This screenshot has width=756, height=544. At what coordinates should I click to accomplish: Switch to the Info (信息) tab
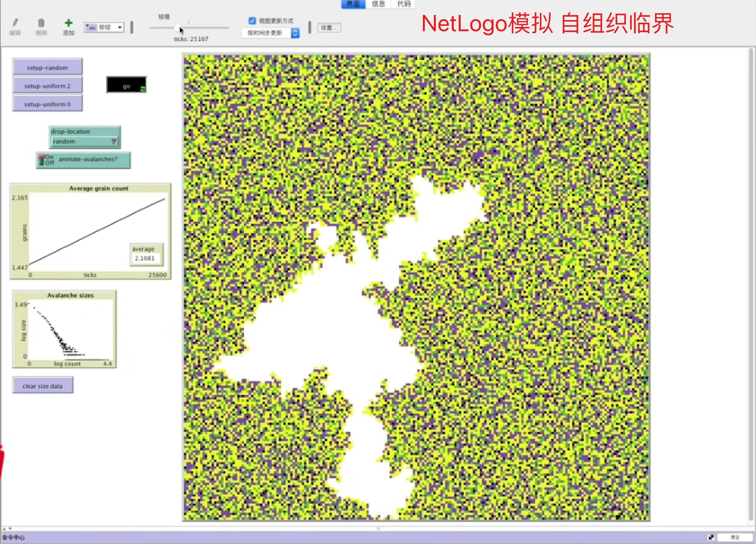(x=378, y=4)
